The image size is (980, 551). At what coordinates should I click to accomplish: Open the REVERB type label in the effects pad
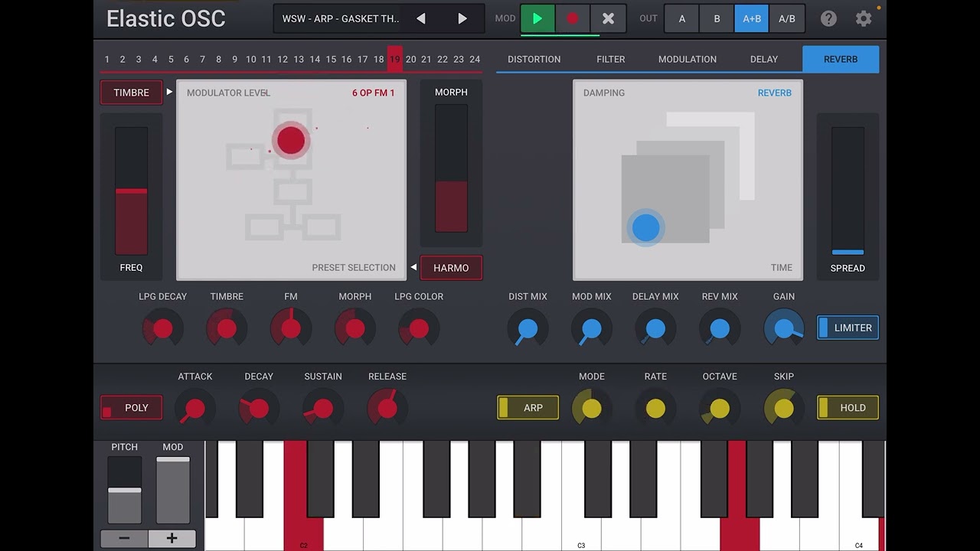click(x=775, y=93)
